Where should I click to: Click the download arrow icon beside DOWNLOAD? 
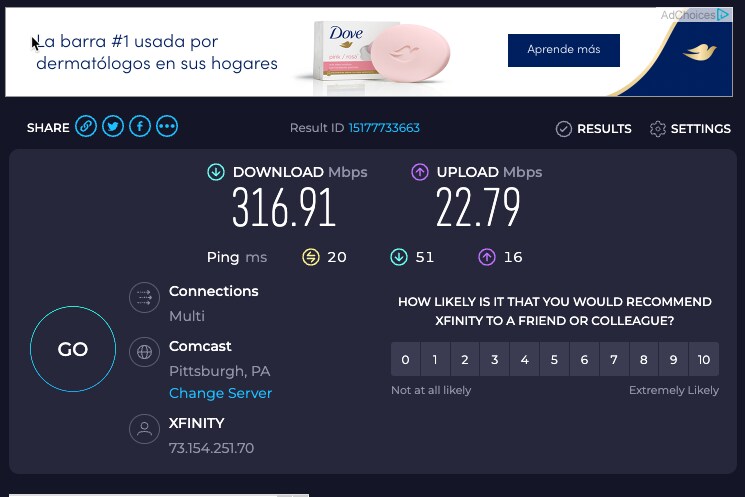[x=216, y=172]
